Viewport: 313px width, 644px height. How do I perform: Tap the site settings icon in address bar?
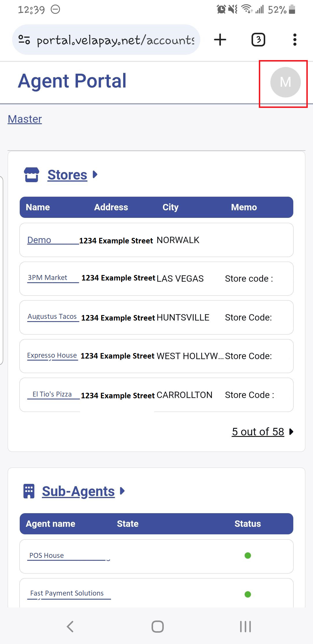click(x=24, y=40)
